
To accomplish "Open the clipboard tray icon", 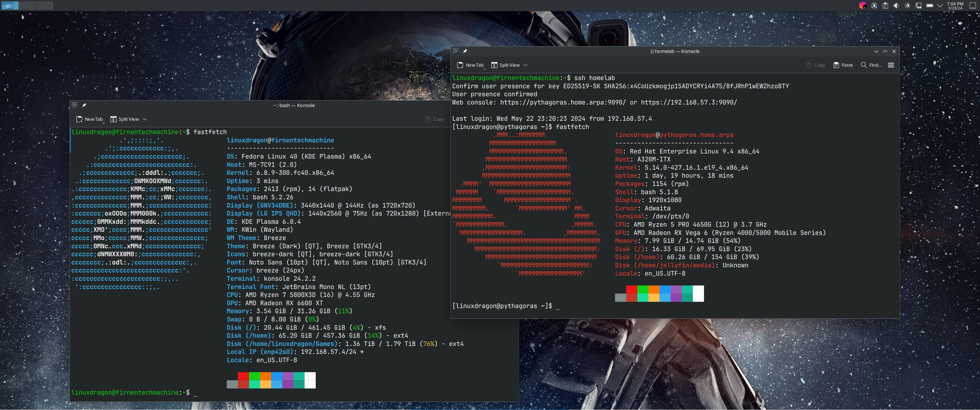I will pyautogui.click(x=885, y=6).
